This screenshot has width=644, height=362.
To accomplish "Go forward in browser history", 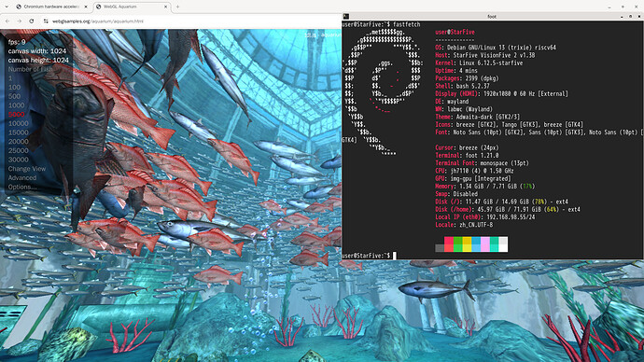I will (20, 21).
